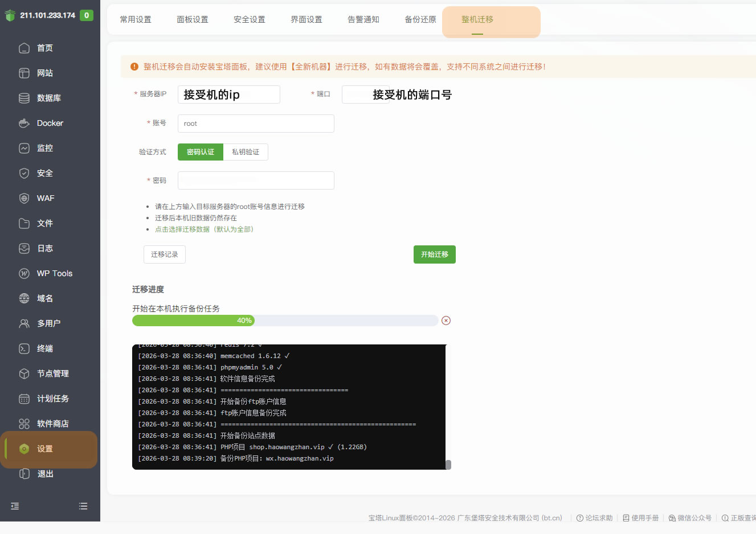Select the 密码认证 verification option
The width and height of the screenshot is (756, 534).
pyautogui.click(x=200, y=152)
